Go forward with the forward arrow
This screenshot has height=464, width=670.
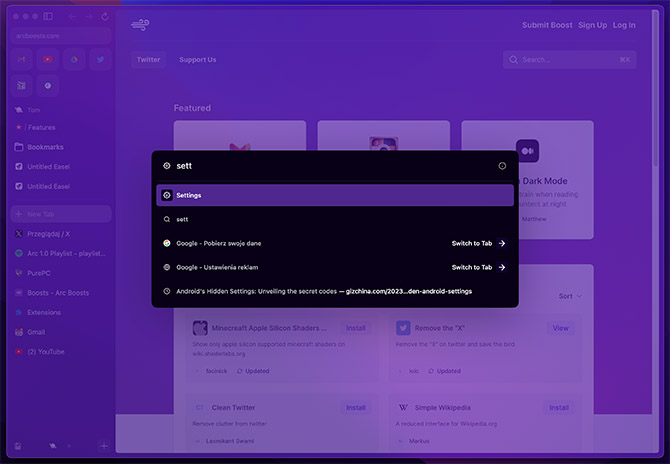point(88,16)
